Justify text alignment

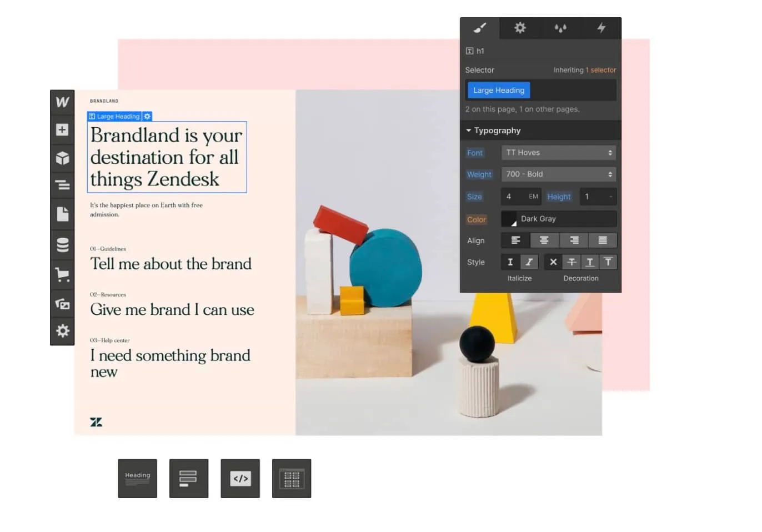coord(603,240)
